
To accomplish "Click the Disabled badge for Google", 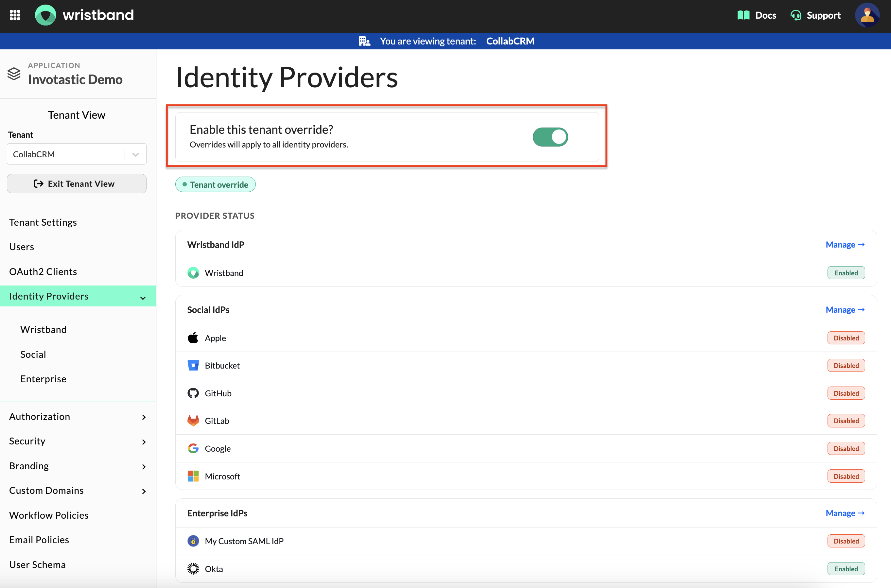I will click(x=846, y=448).
